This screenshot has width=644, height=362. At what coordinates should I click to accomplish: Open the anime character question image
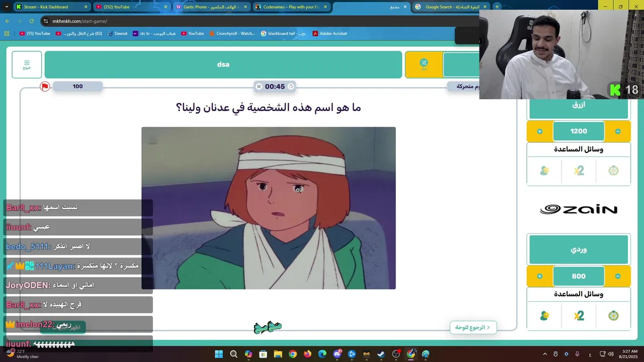point(269,208)
